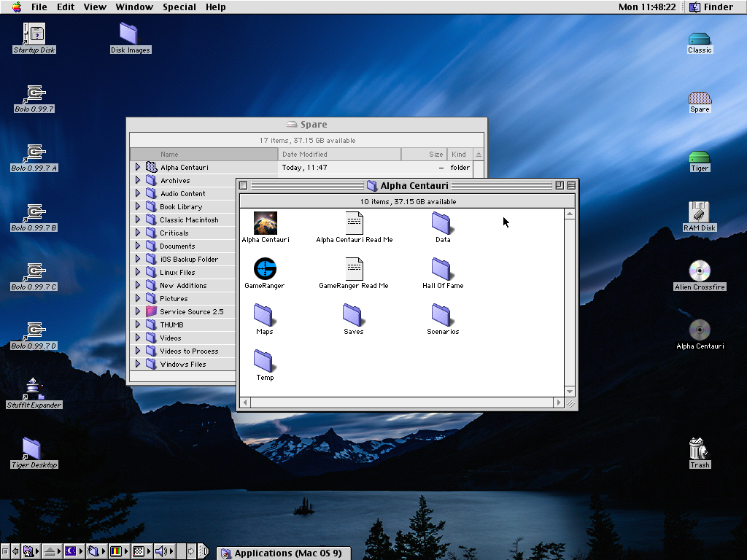Open the Alpha Centauri Read Me document
The width and height of the screenshot is (747, 560).
(x=354, y=223)
